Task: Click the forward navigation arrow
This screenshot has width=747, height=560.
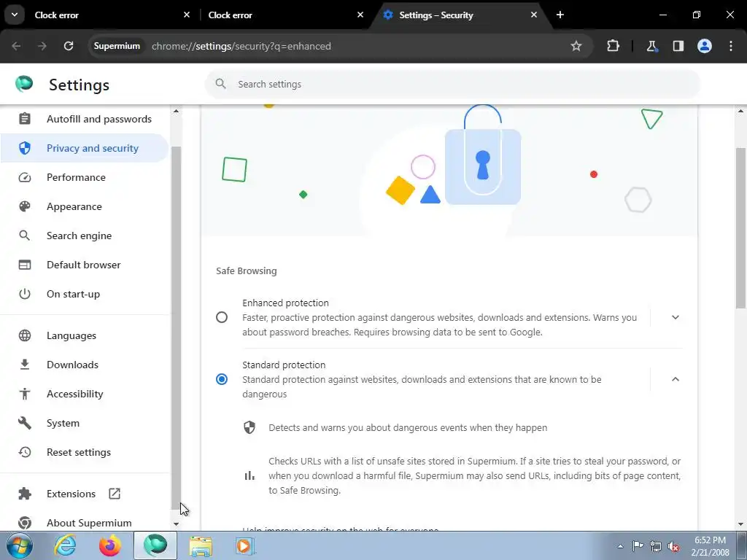Action: coord(42,46)
